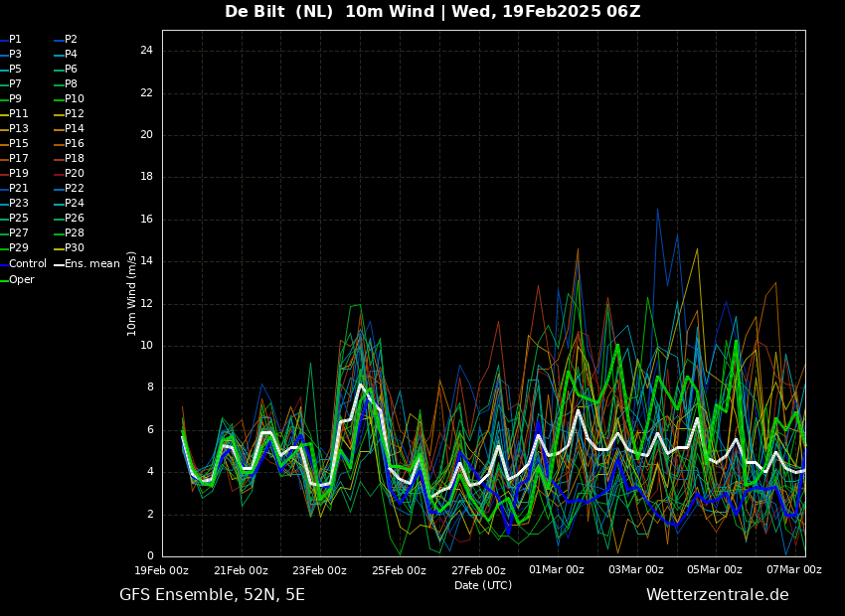Click the chart title De Bilt (NL)
The height and width of the screenshot is (616, 845).
(x=278, y=11)
